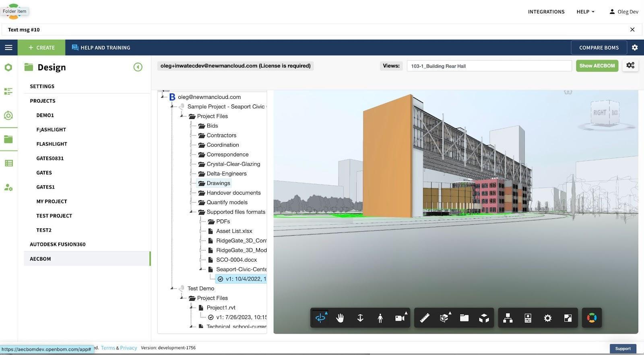Image resolution: width=644 pixels, height=355 pixels.
Task: Select the Asset List.xlsx file
Action: click(x=230, y=231)
